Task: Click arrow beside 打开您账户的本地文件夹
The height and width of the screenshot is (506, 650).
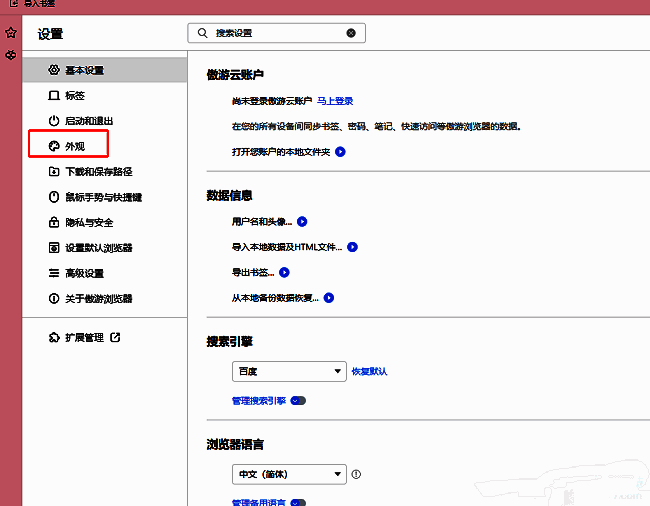Action: pyautogui.click(x=340, y=152)
